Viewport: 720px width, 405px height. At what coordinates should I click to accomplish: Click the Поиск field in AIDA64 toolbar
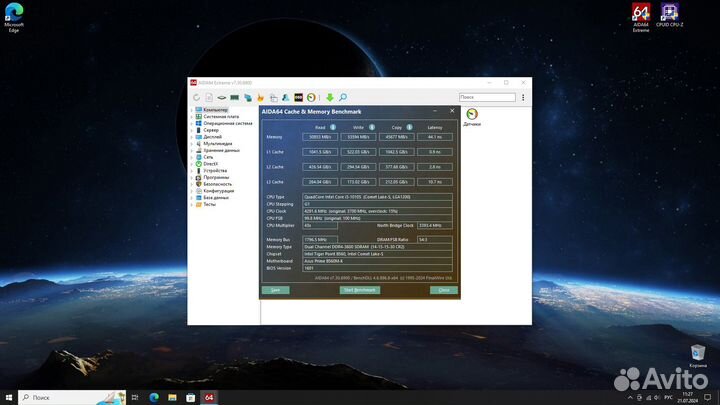coord(487,97)
